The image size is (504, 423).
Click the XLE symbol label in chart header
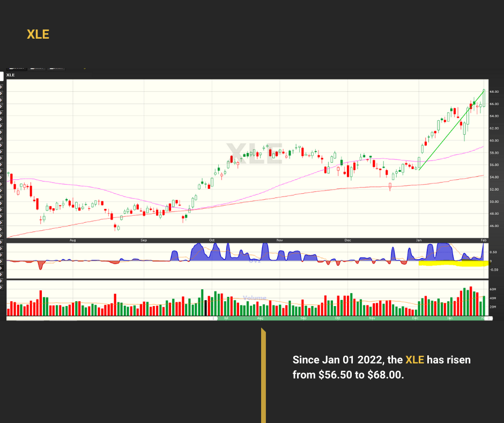[11, 76]
